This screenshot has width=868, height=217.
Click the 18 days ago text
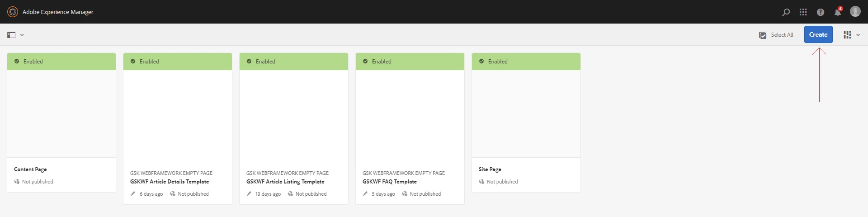point(268,194)
